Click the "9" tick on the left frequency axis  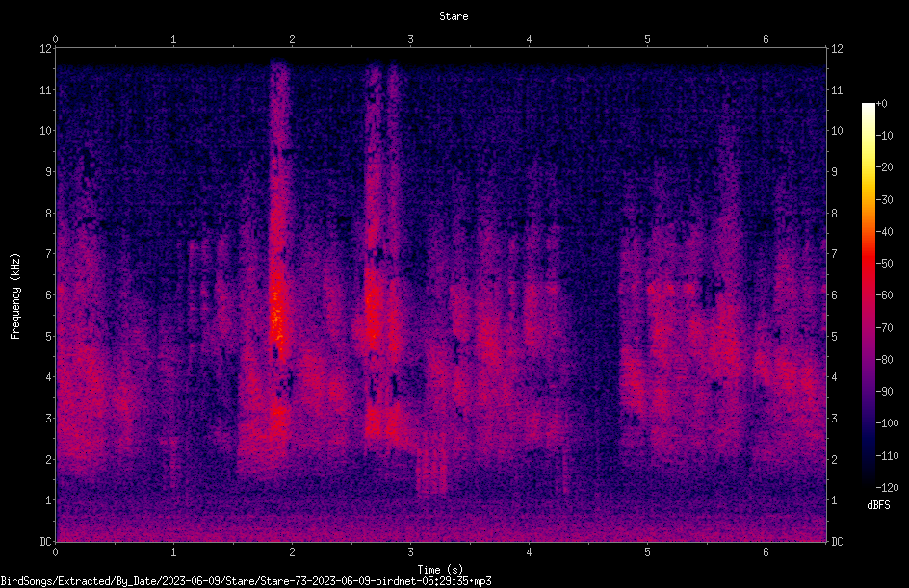click(48, 172)
